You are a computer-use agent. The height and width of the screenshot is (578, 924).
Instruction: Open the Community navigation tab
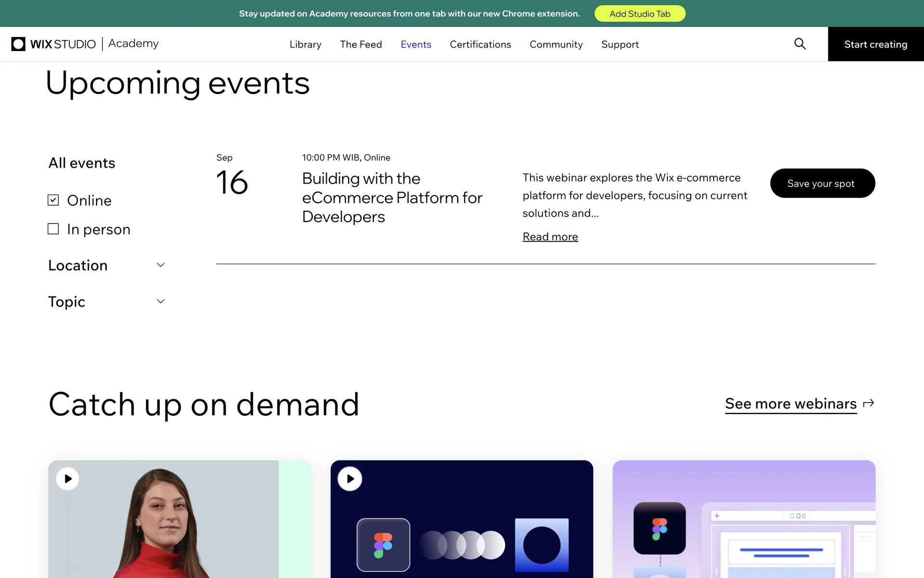pyautogui.click(x=556, y=44)
